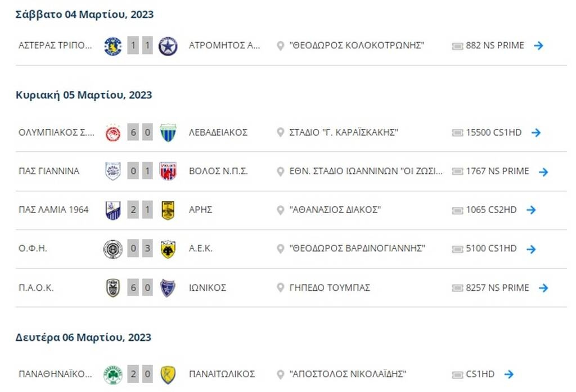Image resolution: width=576 pixels, height=392 pixels.
Task: Click the Ionikos crest icon
Action: click(x=168, y=287)
